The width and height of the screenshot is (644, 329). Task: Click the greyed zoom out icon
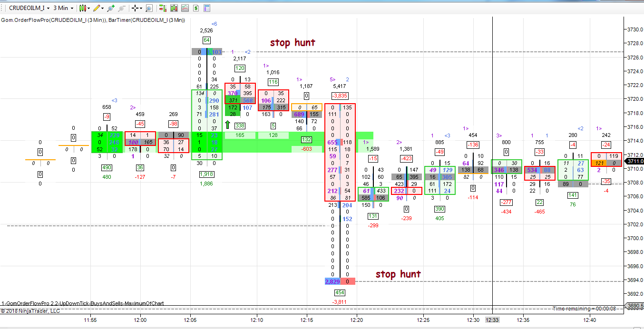tap(121, 8)
